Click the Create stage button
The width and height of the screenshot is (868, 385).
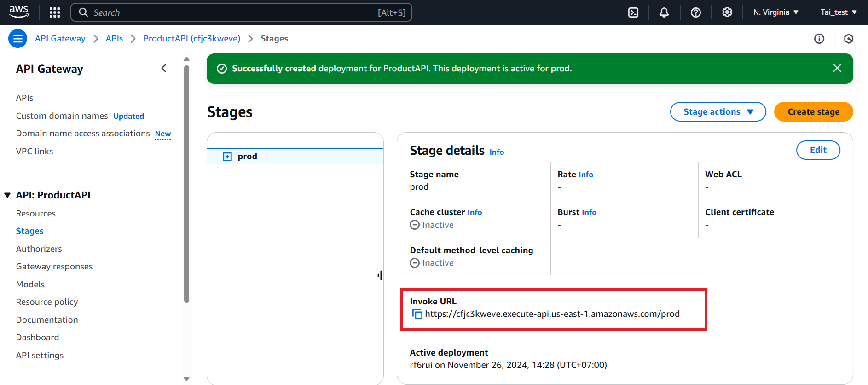click(x=814, y=112)
